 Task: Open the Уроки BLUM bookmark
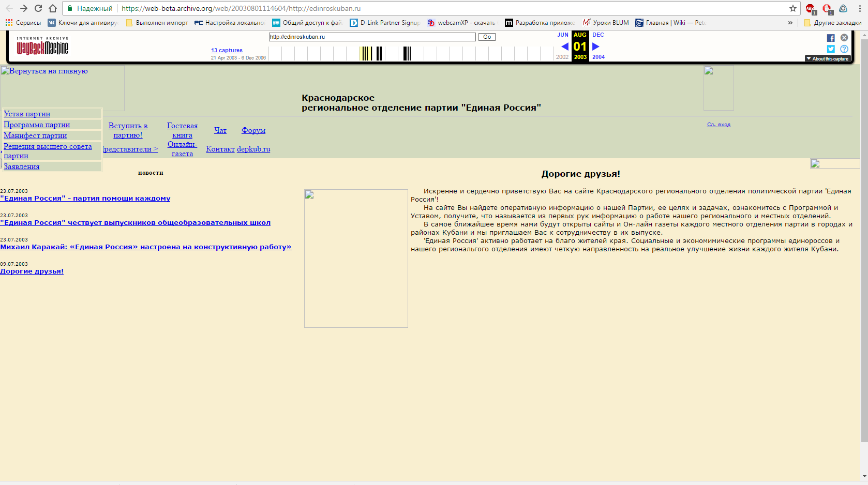(606, 23)
